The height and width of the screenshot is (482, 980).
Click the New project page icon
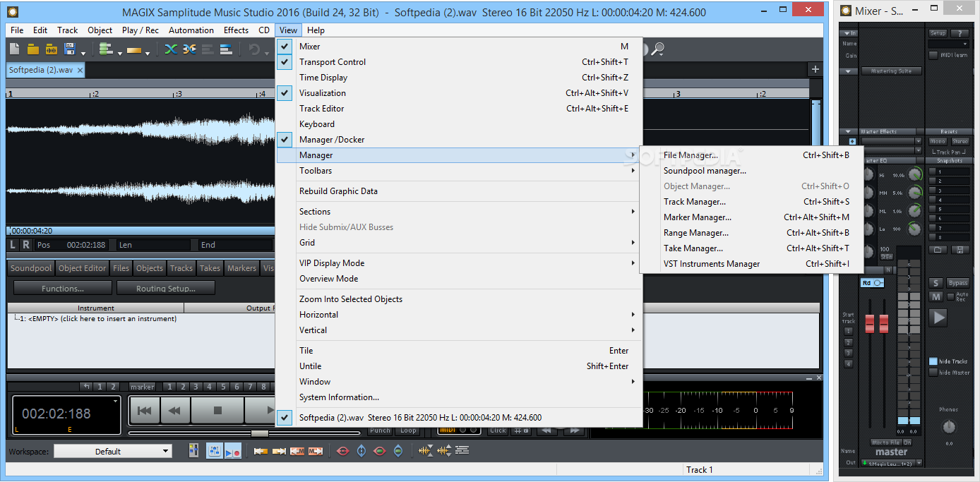point(15,49)
